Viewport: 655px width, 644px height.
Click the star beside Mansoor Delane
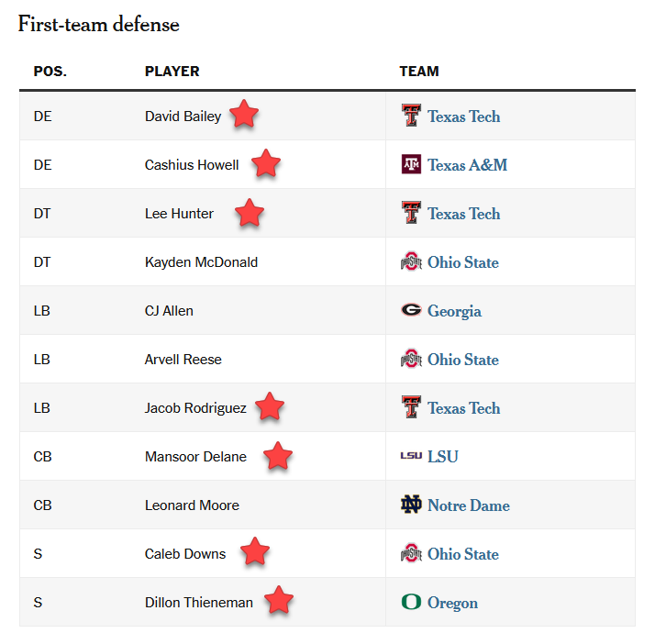[278, 455]
